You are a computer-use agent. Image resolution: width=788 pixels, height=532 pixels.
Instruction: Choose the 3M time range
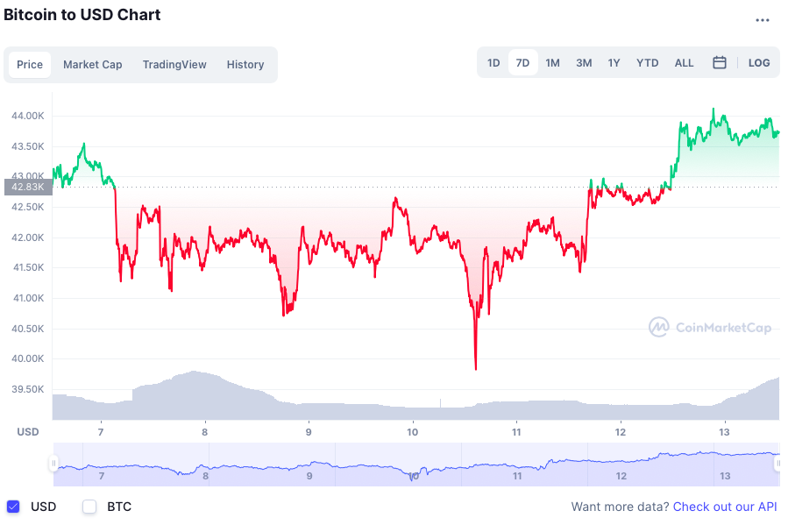coord(584,63)
